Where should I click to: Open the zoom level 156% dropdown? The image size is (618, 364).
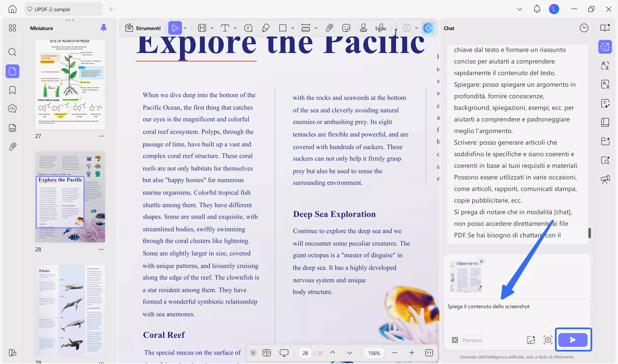[374, 353]
